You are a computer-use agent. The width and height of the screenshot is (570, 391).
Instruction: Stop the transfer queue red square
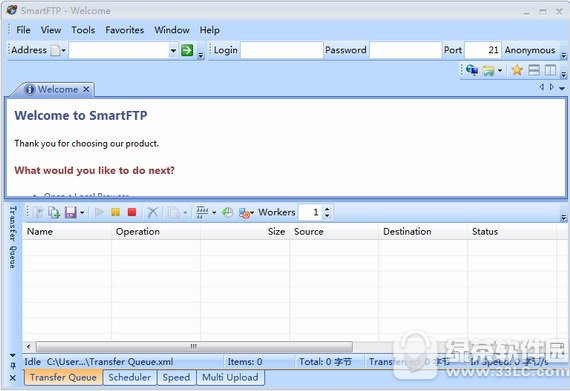[x=132, y=212]
